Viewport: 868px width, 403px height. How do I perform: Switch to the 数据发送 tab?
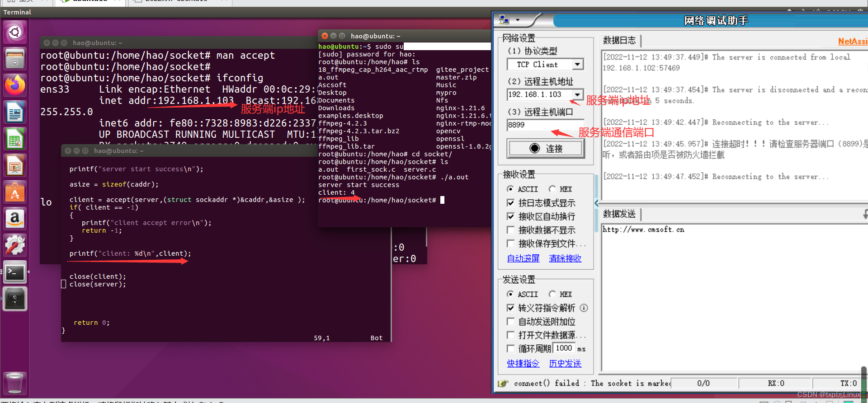(619, 214)
